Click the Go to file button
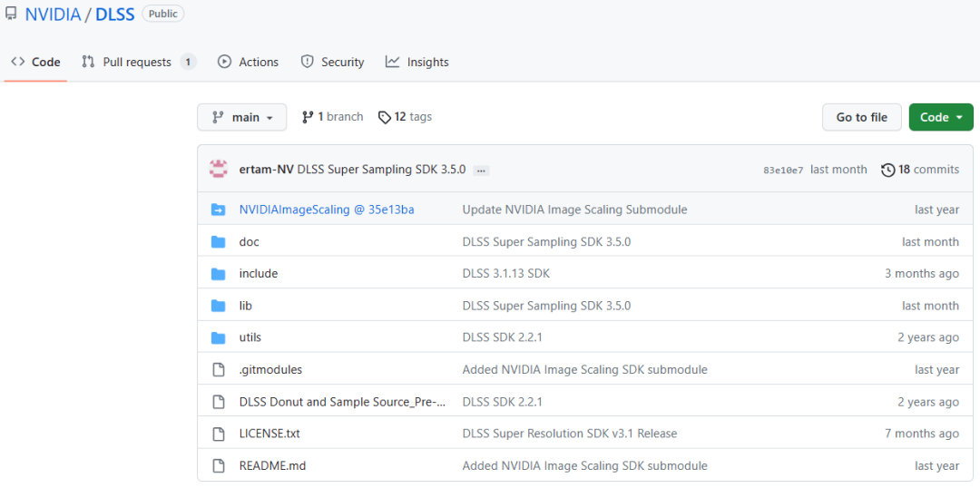The height and width of the screenshot is (488, 980). (861, 117)
